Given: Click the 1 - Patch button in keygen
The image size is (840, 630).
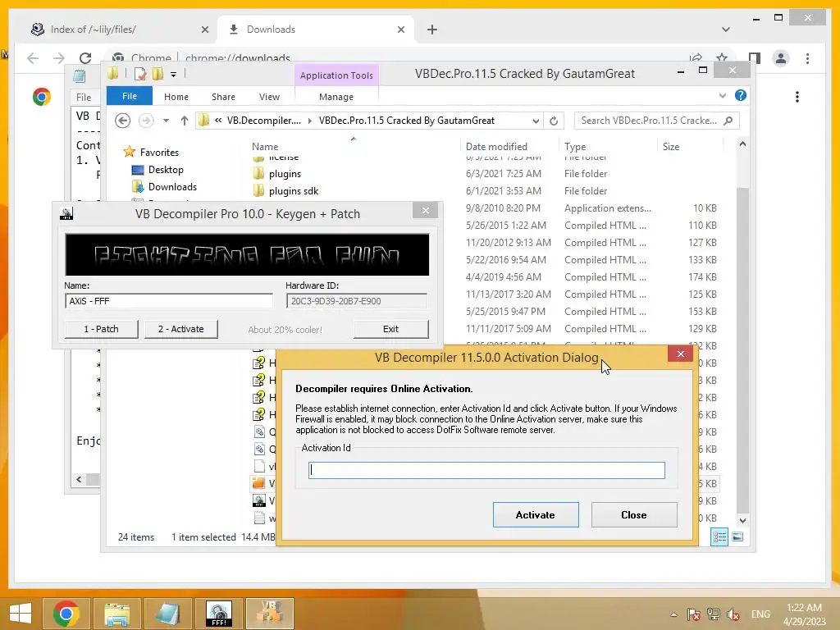Looking at the screenshot, I should point(101,329).
